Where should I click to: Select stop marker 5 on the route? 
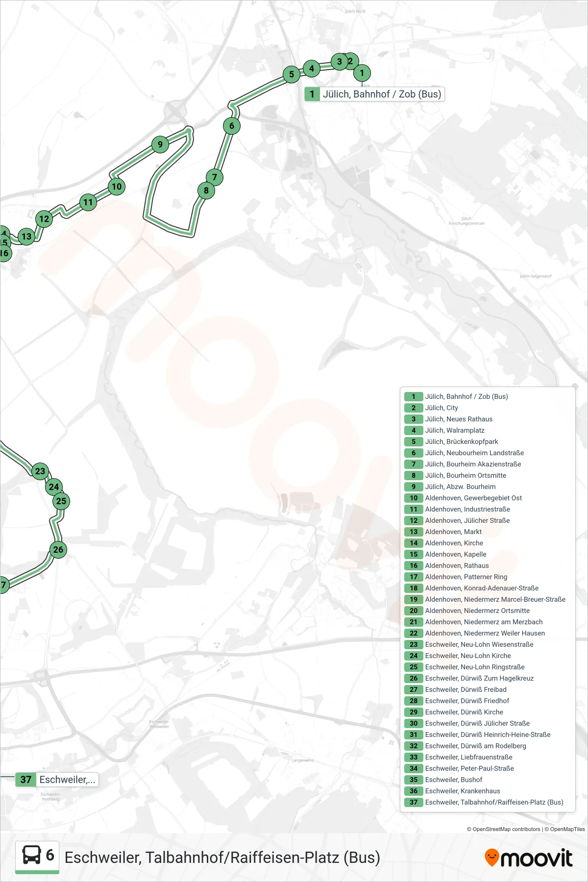point(292,74)
